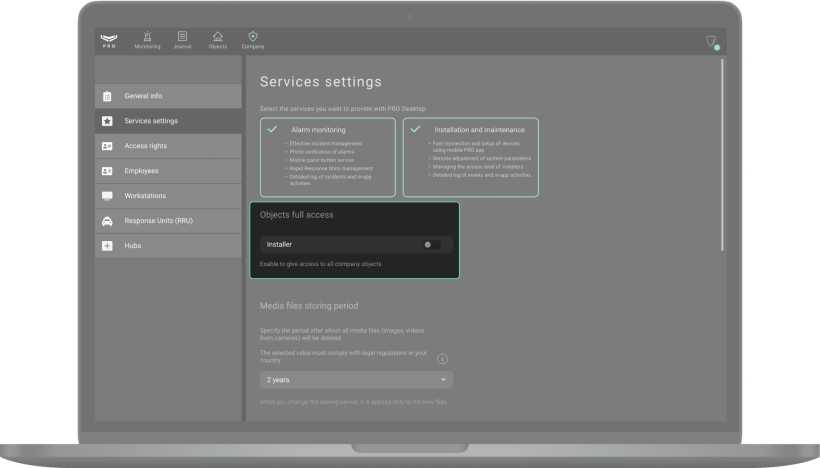Click the Ajax PRO logo
The height and width of the screenshot is (468, 820).
[x=109, y=40]
